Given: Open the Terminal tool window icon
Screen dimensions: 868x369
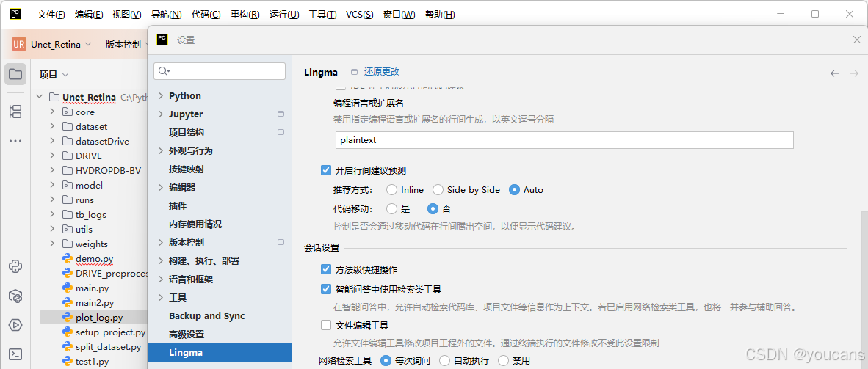Looking at the screenshot, I should coord(15,354).
